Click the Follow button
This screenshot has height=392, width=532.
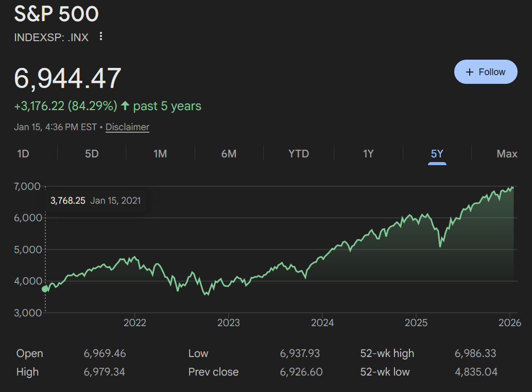click(x=485, y=72)
